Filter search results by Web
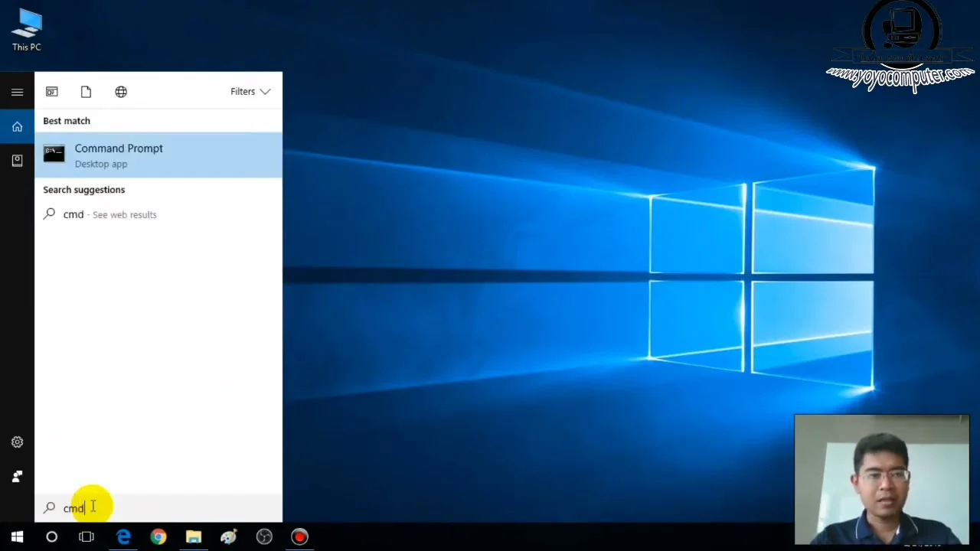980x551 pixels. pos(121,92)
